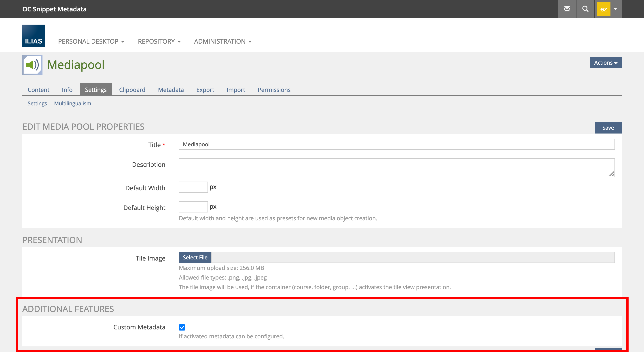644x352 pixels.
Task: Click the ILIAS logo
Action: [x=34, y=36]
